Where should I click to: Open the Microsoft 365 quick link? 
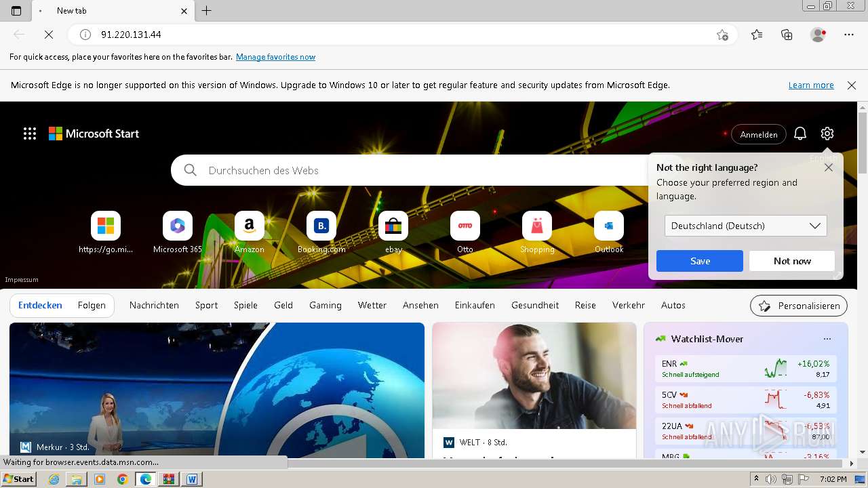coord(178,232)
